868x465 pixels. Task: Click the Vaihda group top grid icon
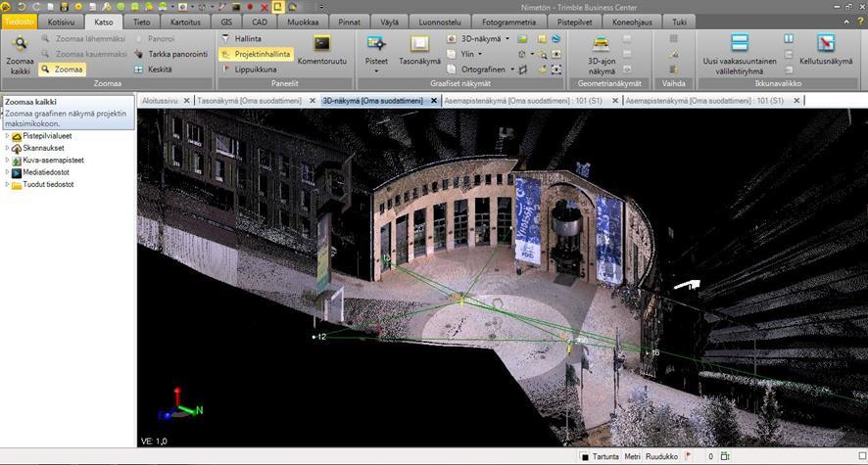(x=673, y=39)
